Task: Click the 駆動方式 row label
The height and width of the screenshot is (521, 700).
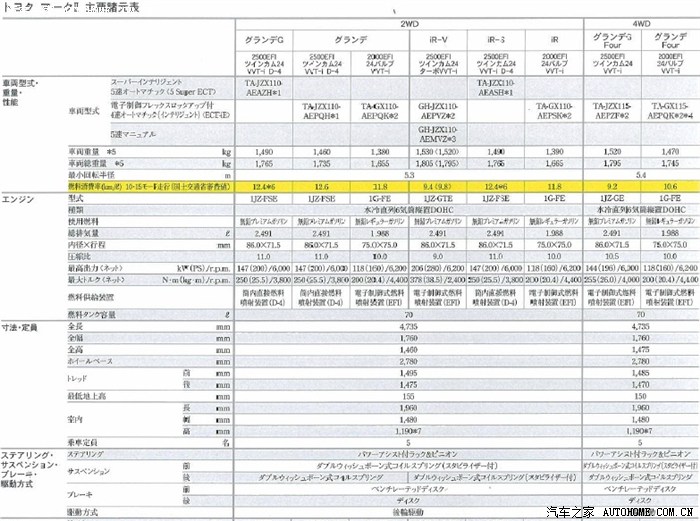Action: (84, 511)
